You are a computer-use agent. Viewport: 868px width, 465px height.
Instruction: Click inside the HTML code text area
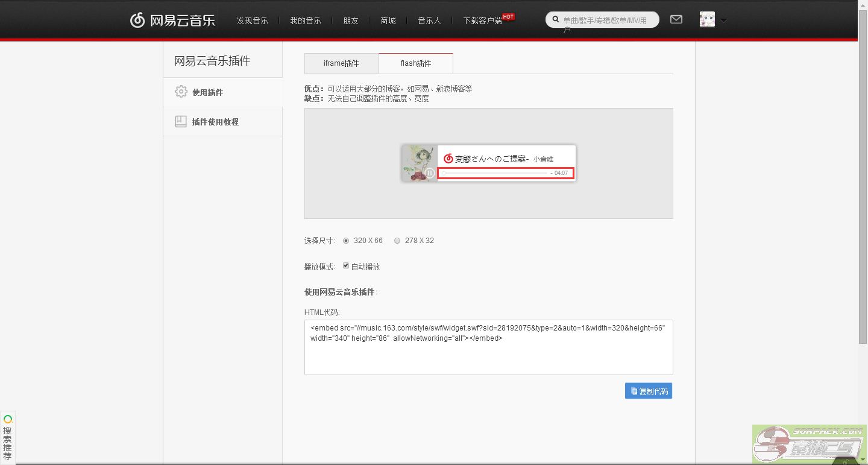[488, 347]
